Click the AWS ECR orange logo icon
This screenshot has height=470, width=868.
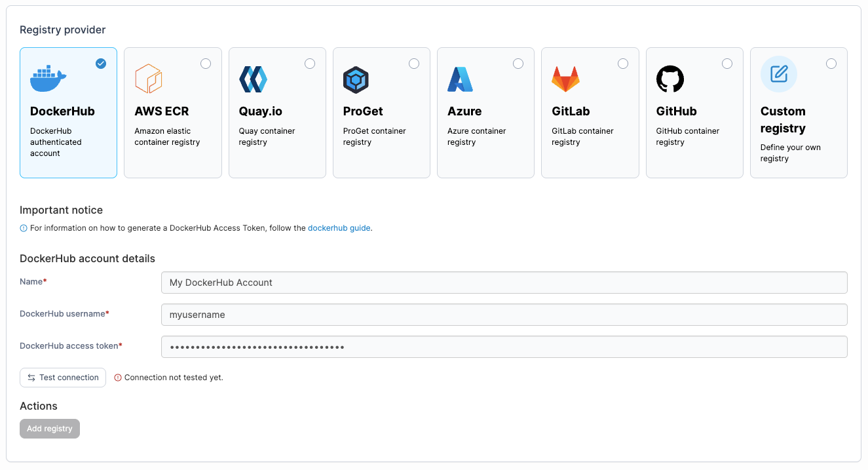click(x=148, y=79)
